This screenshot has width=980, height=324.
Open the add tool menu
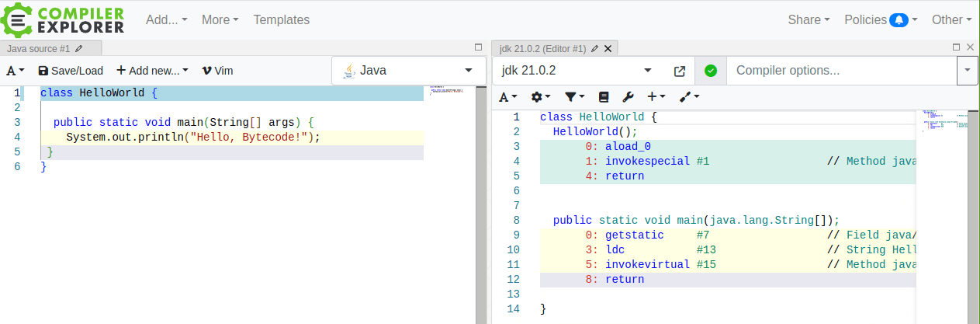pos(690,97)
